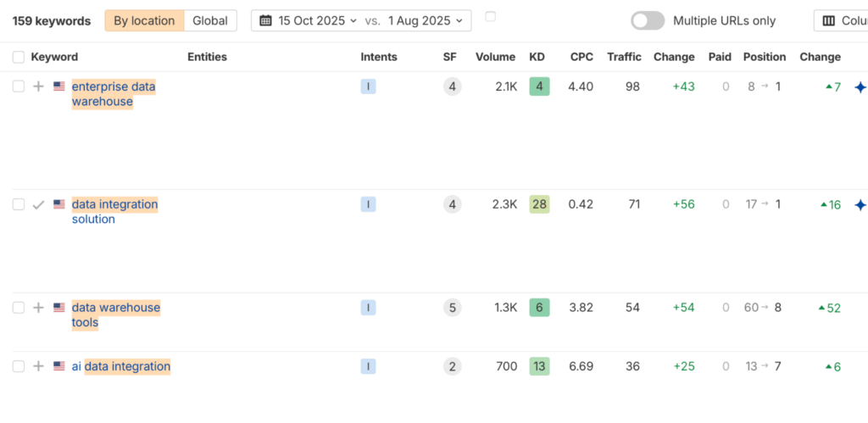Switch to the Global tab
Screen dimensions: 868x423
[x=210, y=20]
